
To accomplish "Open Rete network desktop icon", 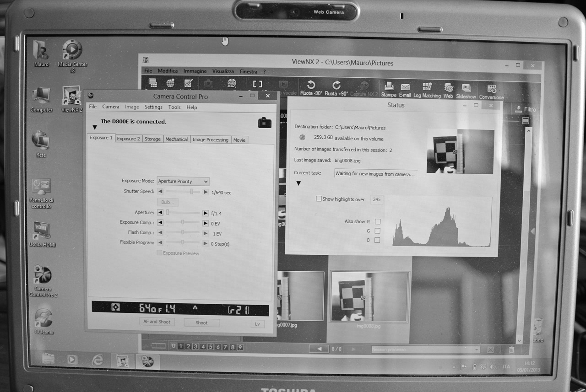I will 41,144.
